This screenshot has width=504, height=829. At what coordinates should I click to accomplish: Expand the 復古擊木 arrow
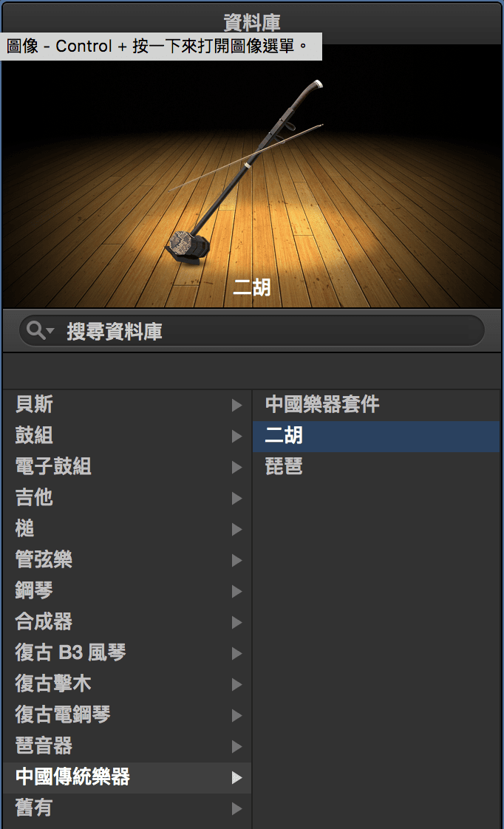point(236,685)
